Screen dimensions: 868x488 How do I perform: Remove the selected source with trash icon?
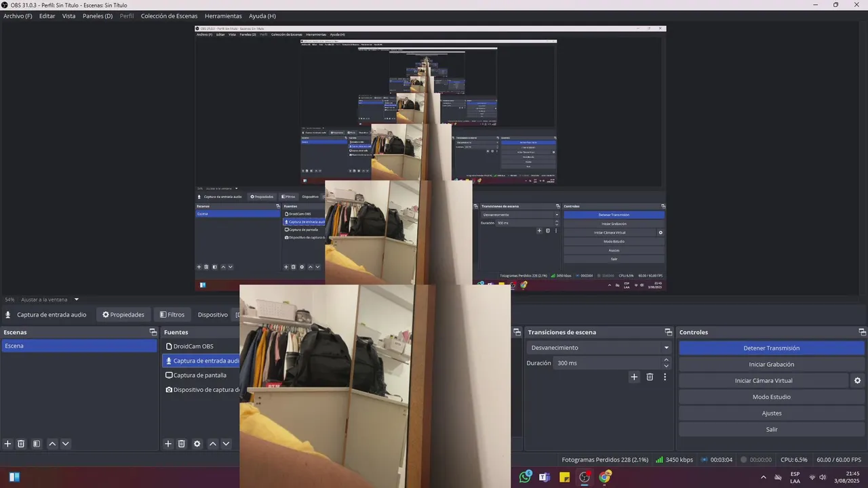182,444
